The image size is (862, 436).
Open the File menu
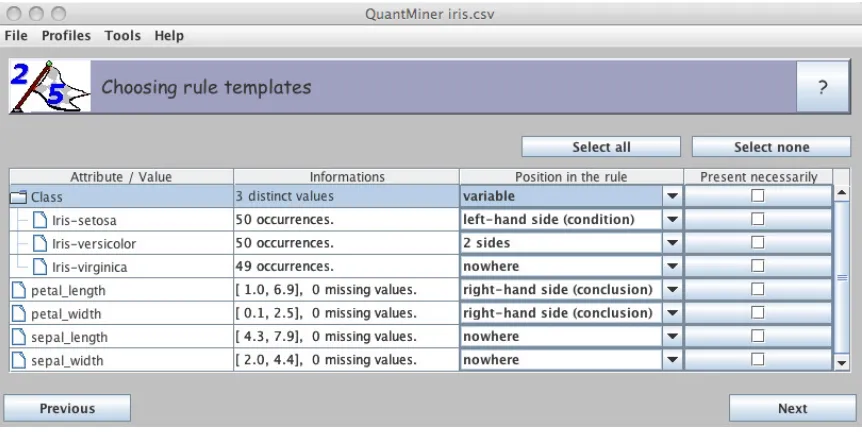[16, 36]
